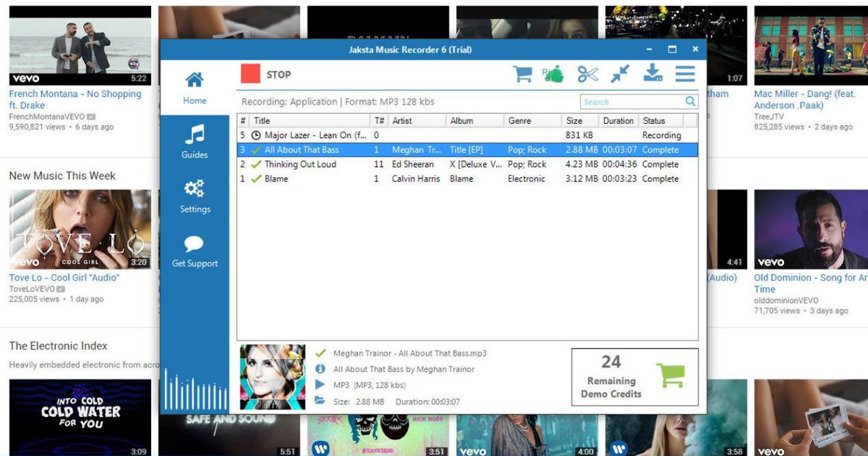Screen dimensions: 868x456
Task: Click Get Support speech bubble
Action: [195, 251]
